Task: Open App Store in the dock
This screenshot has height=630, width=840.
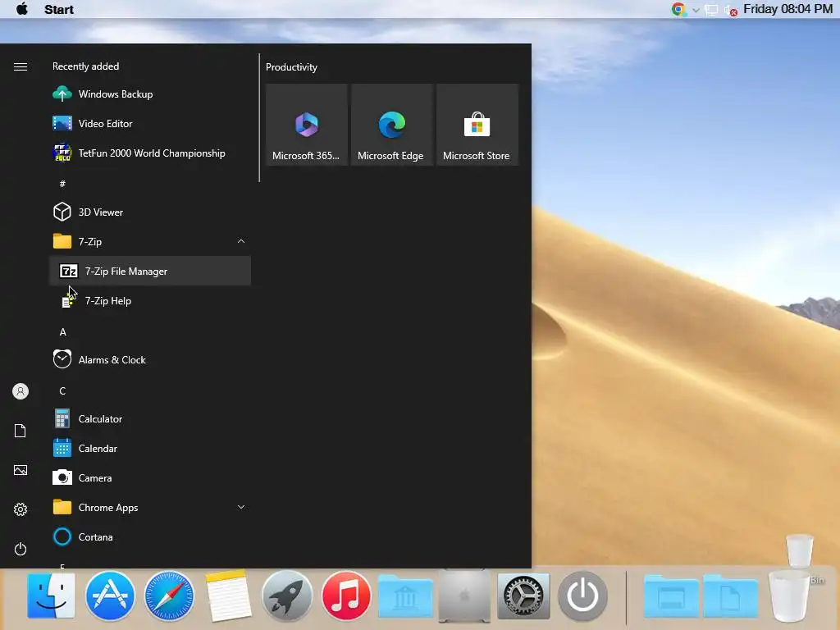Action: [x=111, y=596]
